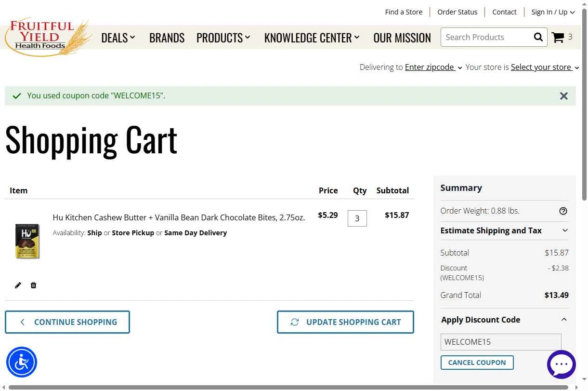Edit the Hu Kitchen item with pencil icon
Viewport: 588px width, 391px height.
(x=18, y=285)
